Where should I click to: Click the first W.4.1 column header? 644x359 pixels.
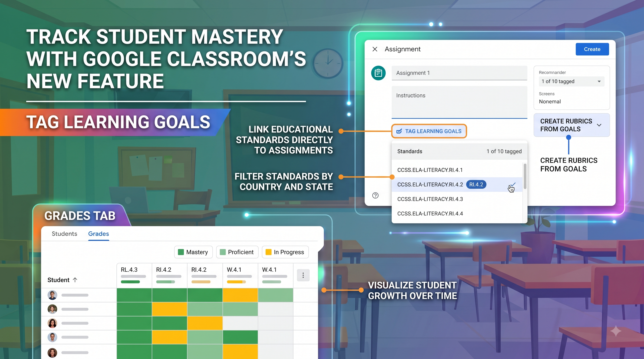(240, 276)
